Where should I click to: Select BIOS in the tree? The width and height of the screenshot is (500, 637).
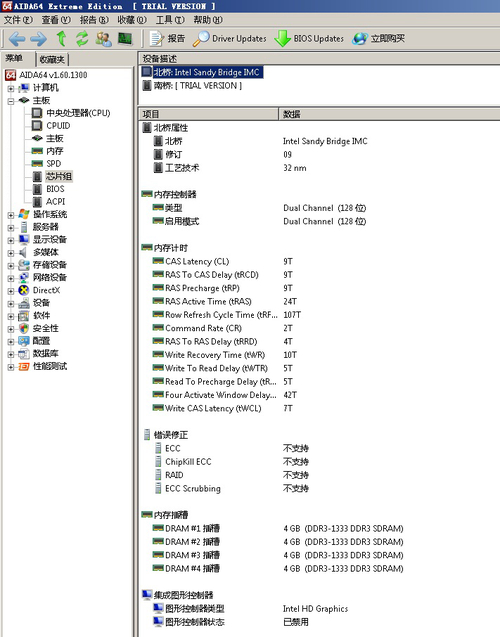point(55,189)
